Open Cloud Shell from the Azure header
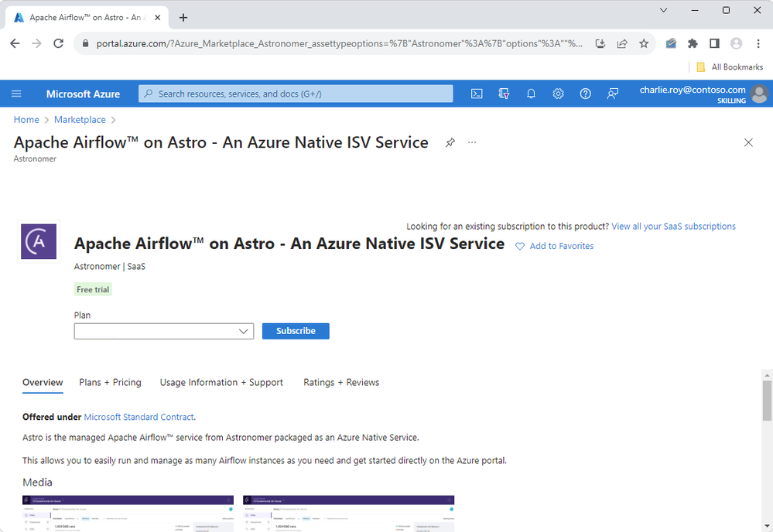The width and height of the screenshot is (773, 532). tap(477, 94)
